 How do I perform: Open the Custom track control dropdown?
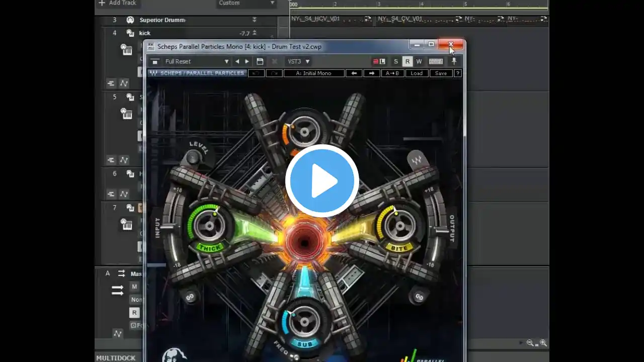coord(247,3)
